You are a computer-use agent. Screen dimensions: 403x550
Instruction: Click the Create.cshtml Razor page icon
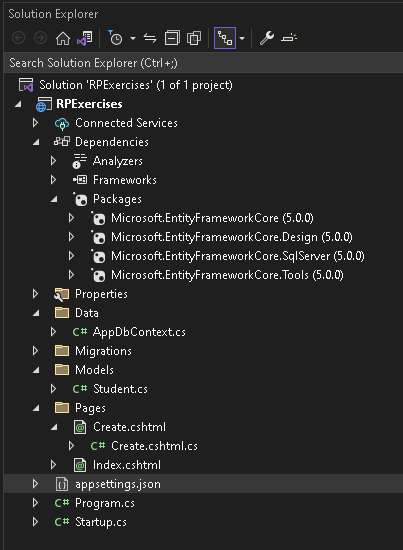click(80, 427)
